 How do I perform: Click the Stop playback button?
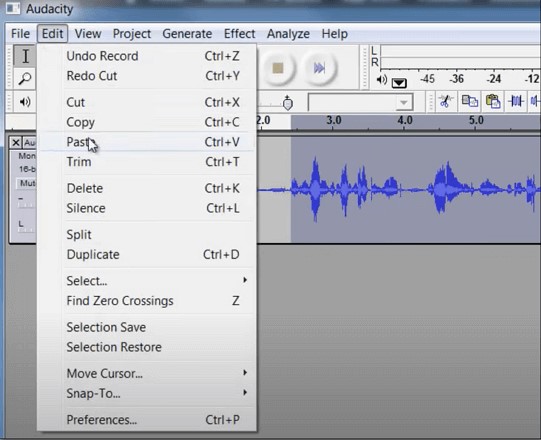click(278, 68)
